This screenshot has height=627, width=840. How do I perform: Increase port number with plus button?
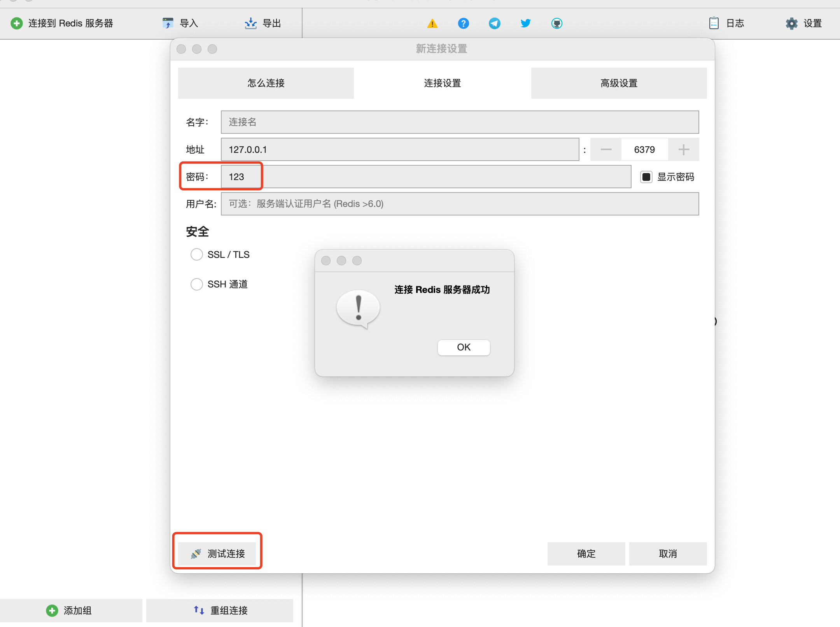tap(684, 149)
